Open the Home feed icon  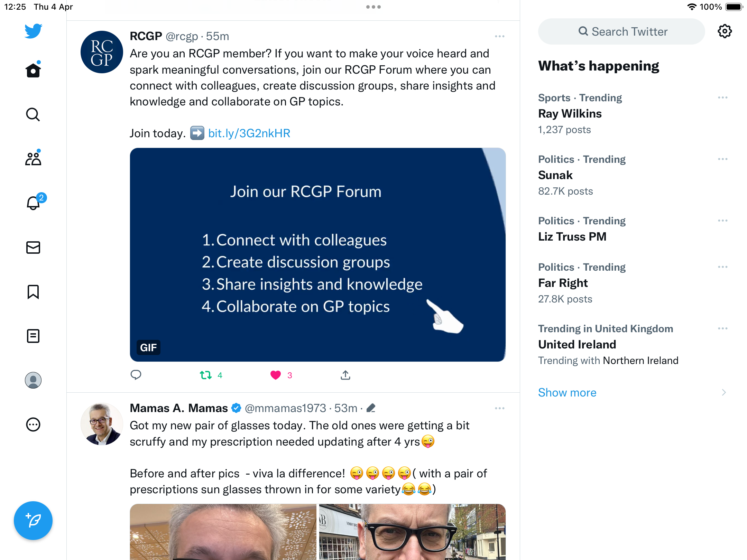(x=33, y=70)
